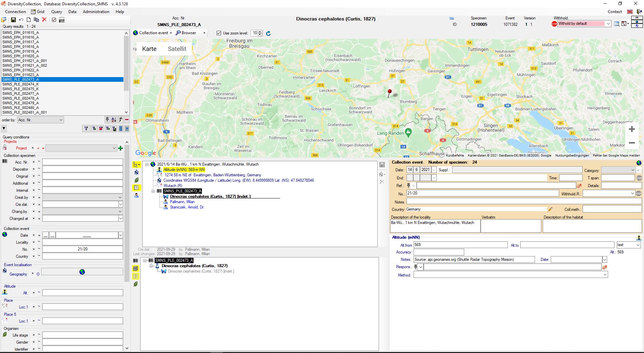Toggle the checkmark box in the top toolbar
Screen dimensions: 644x353
pyautogui.click(x=54, y=20)
